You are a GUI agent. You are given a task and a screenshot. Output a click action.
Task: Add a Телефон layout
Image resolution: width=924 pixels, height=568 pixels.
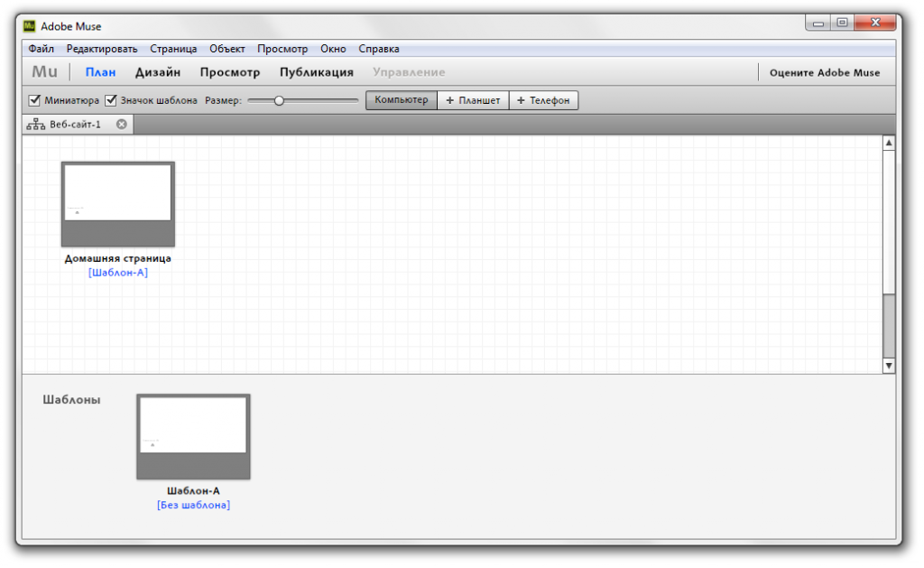543,100
